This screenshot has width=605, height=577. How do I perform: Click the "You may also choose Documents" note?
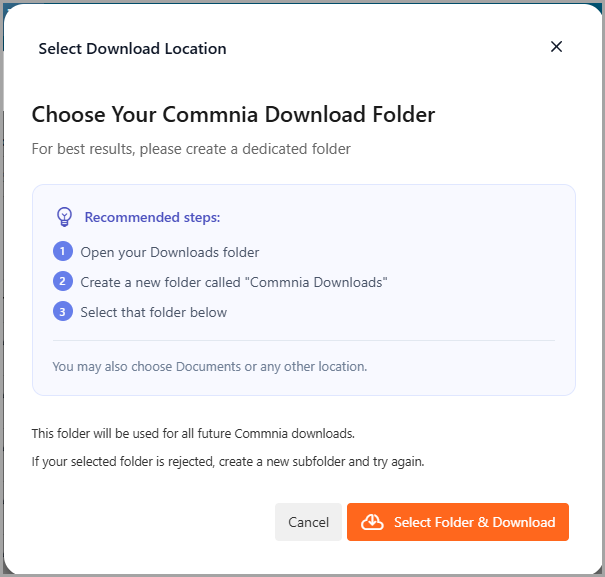[209, 366]
